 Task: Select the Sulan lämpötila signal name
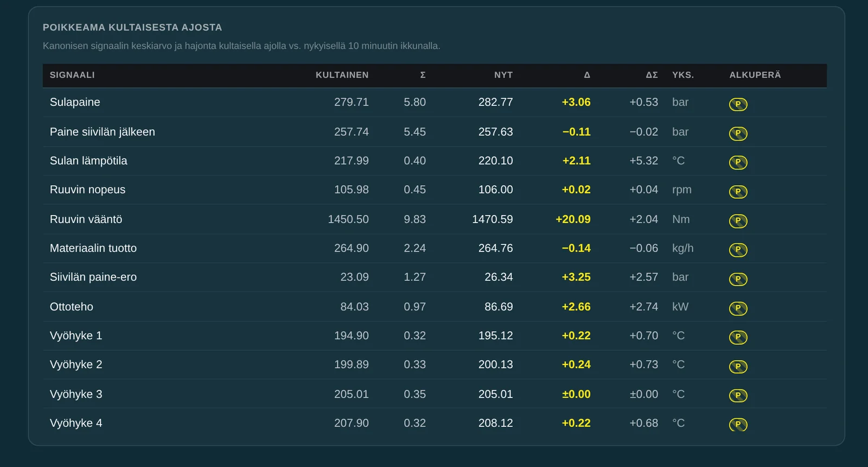click(88, 161)
